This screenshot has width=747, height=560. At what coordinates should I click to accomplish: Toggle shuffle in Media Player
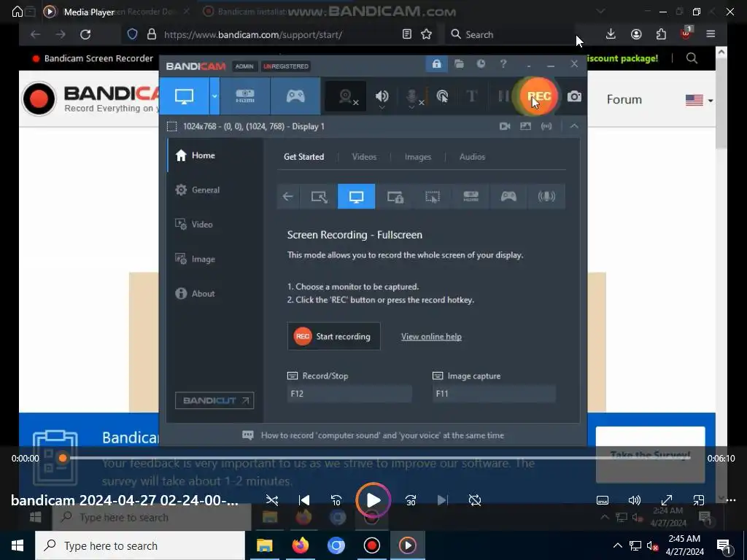pos(272,500)
